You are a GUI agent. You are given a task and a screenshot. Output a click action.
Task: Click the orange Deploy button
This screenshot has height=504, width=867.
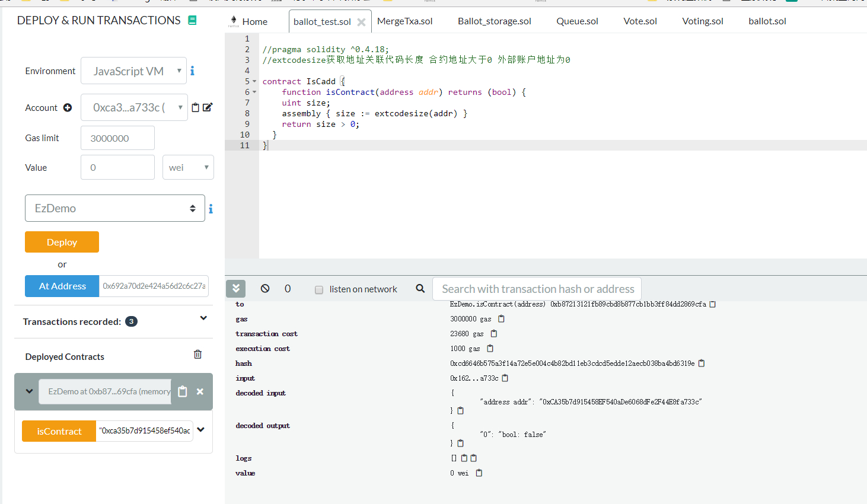click(62, 242)
